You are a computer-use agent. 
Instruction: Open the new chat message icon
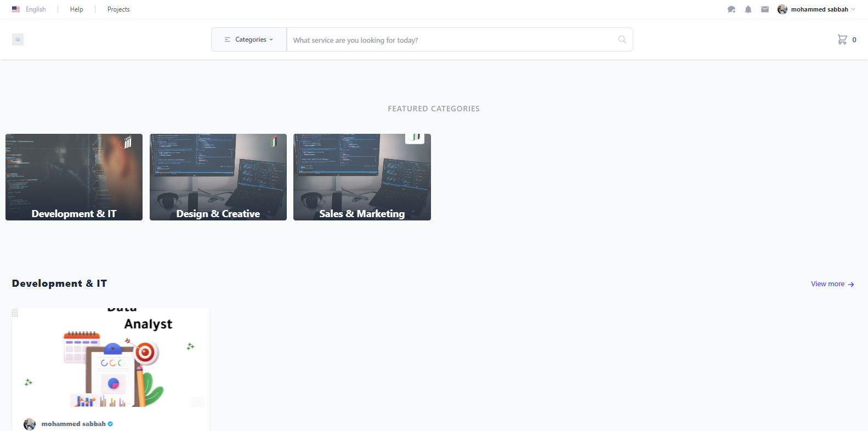tap(731, 9)
